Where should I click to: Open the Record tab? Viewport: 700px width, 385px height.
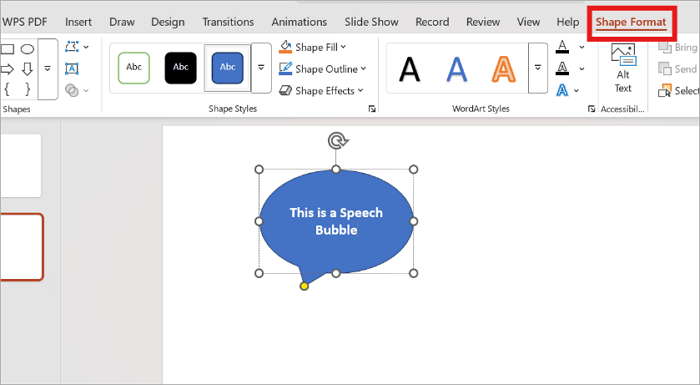(432, 22)
